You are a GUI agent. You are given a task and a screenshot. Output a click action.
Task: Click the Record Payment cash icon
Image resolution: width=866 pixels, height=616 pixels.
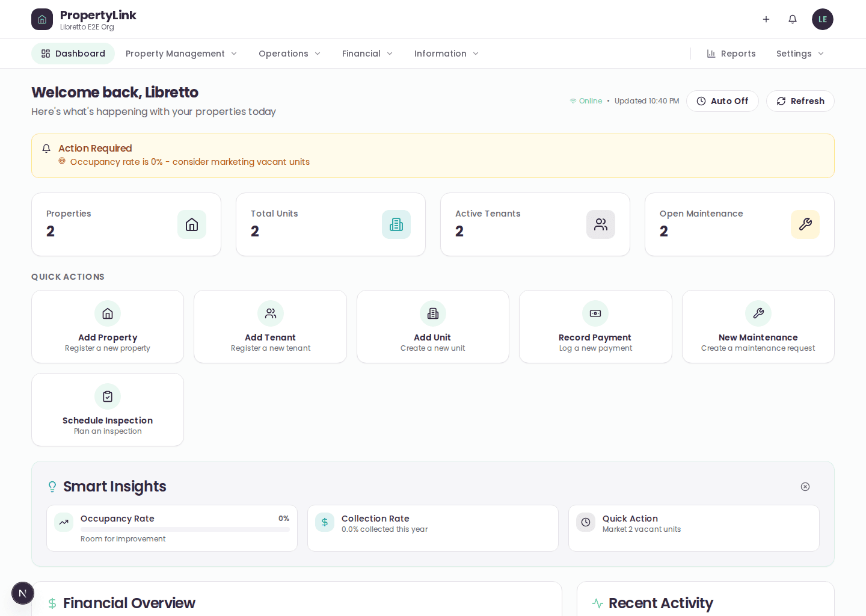tap(595, 313)
